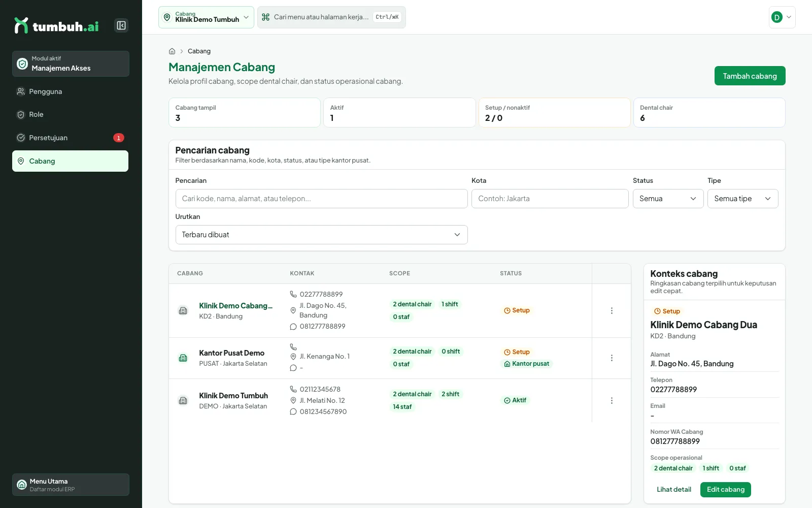The width and height of the screenshot is (812, 508).
Task: Click the Tambah cabang button
Action: [x=750, y=76]
